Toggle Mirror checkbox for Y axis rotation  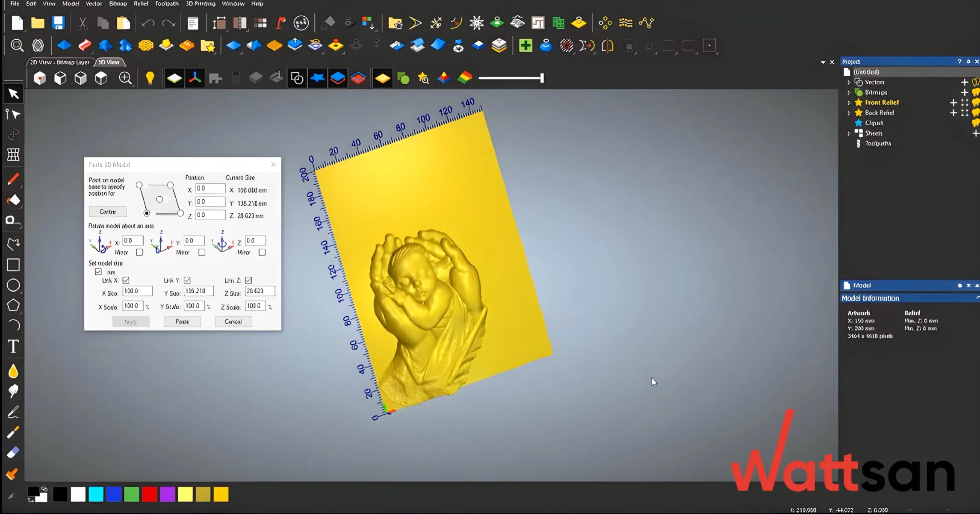tap(202, 252)
